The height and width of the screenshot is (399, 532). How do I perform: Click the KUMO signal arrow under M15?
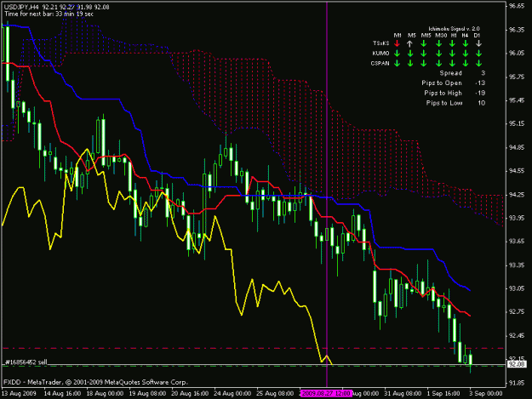[423, 54]
